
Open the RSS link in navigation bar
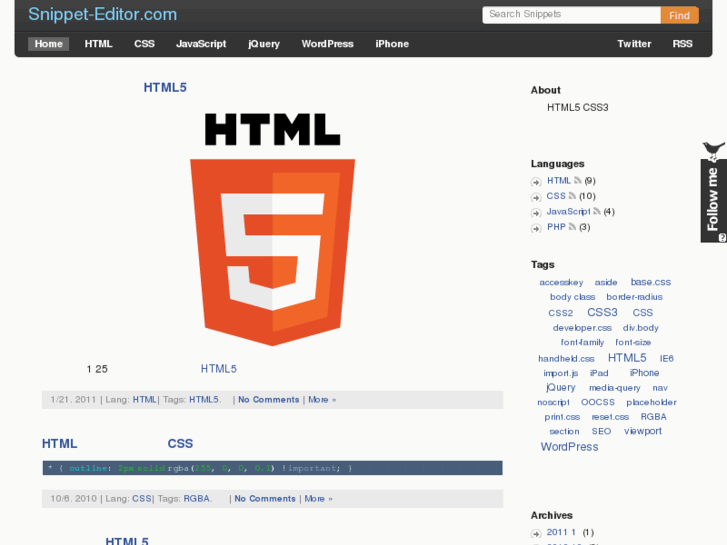[x=682, y=44]
